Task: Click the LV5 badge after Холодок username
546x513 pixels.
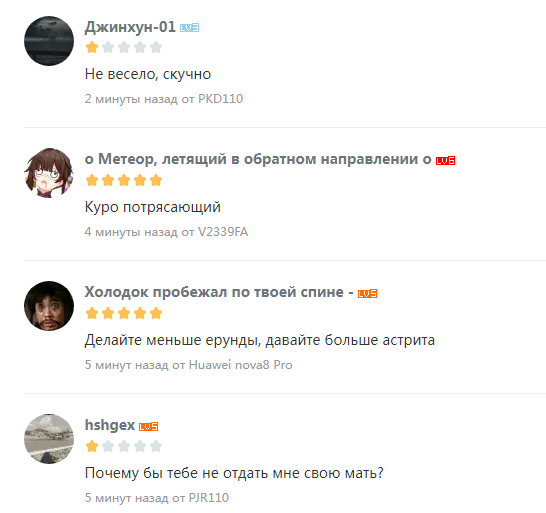Action: click(x=367, y=294)
